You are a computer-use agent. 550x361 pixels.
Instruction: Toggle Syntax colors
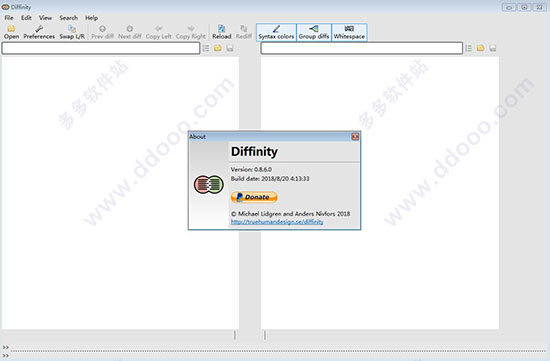point(276,32)
